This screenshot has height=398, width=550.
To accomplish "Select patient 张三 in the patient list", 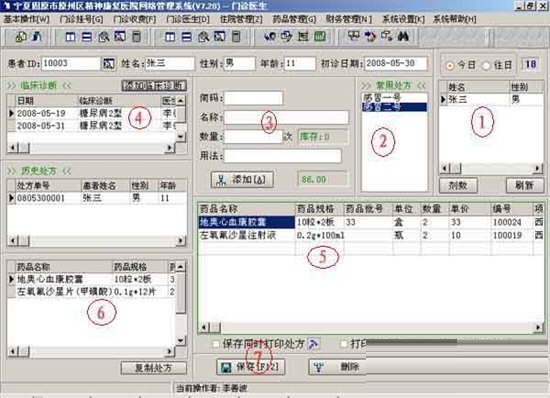I will 491,100.
